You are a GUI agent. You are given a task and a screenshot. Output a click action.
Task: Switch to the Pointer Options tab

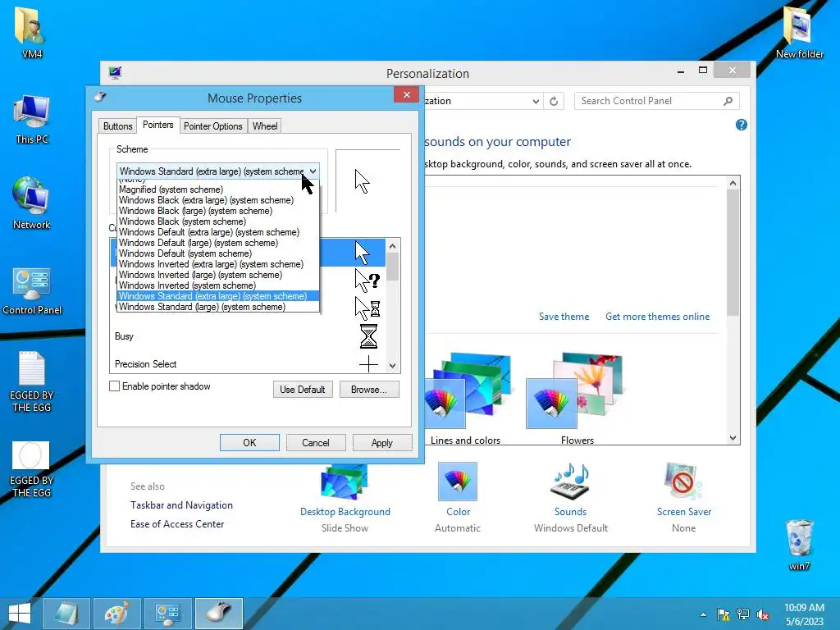point(212,126)
